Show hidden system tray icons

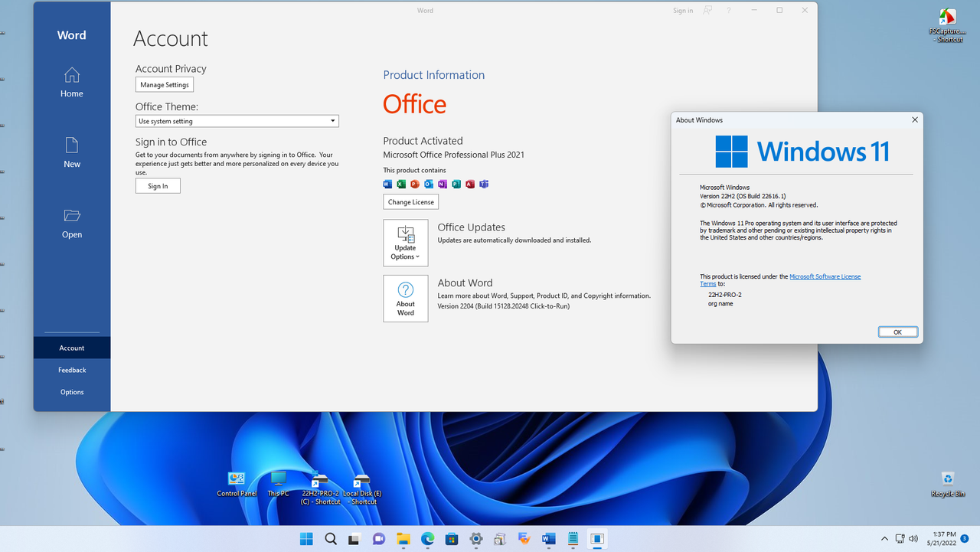point(885,539)
